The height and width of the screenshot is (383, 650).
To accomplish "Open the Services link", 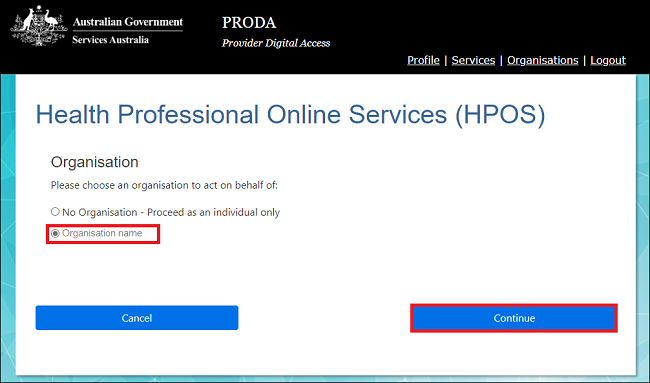I will [473, 61].
